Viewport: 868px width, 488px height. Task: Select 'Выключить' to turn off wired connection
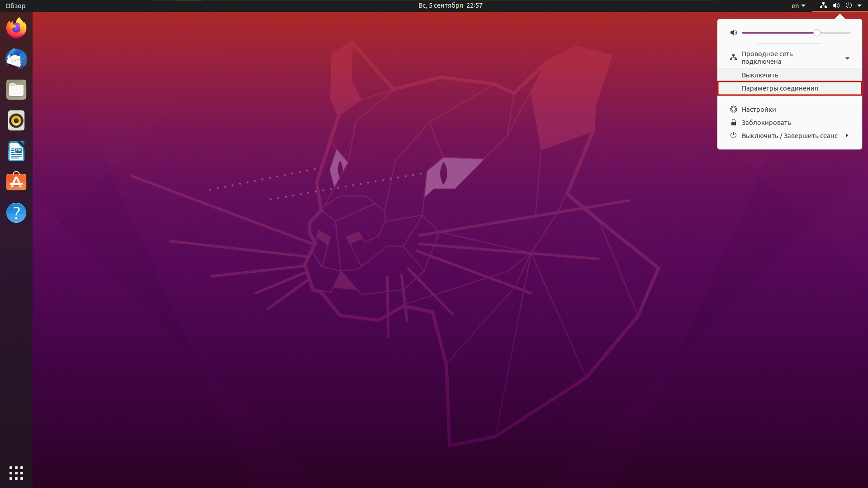(x=760, y=75)
